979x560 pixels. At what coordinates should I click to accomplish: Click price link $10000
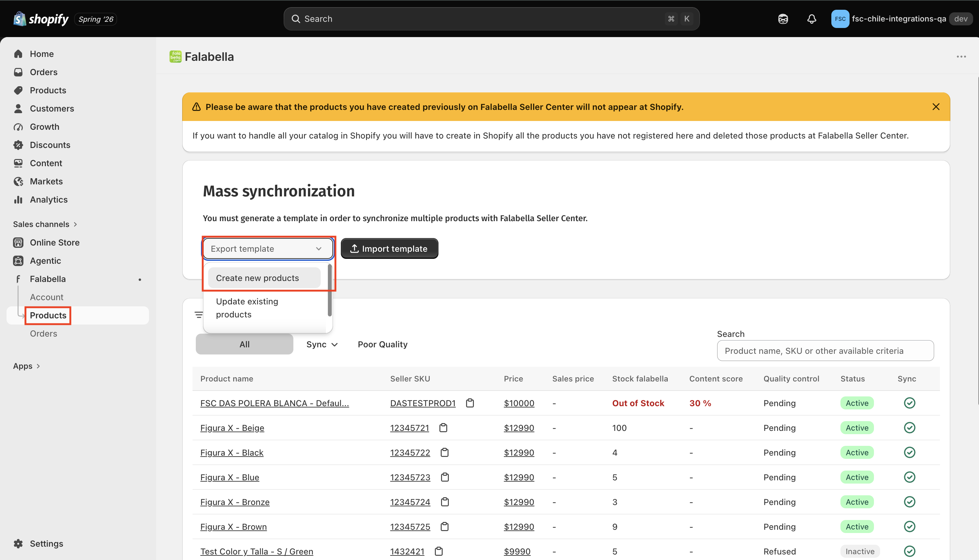(519, 403)
